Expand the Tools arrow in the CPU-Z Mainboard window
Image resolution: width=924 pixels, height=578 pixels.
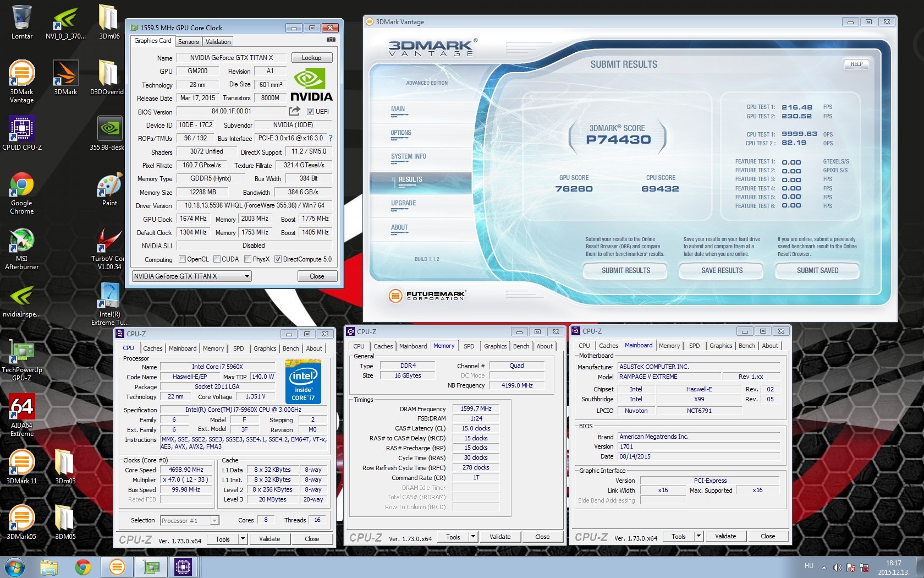tap(698, 536)
